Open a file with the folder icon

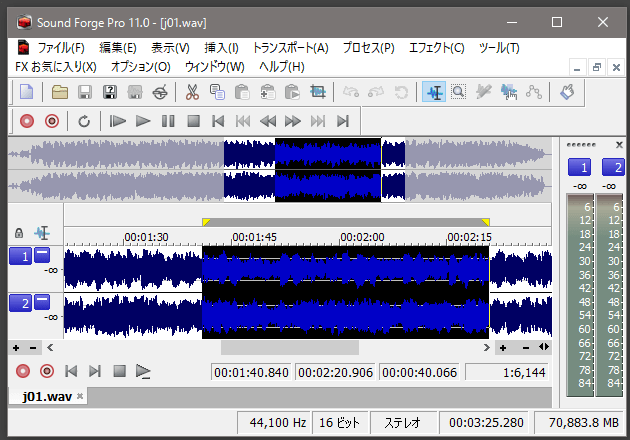point(60,92)
